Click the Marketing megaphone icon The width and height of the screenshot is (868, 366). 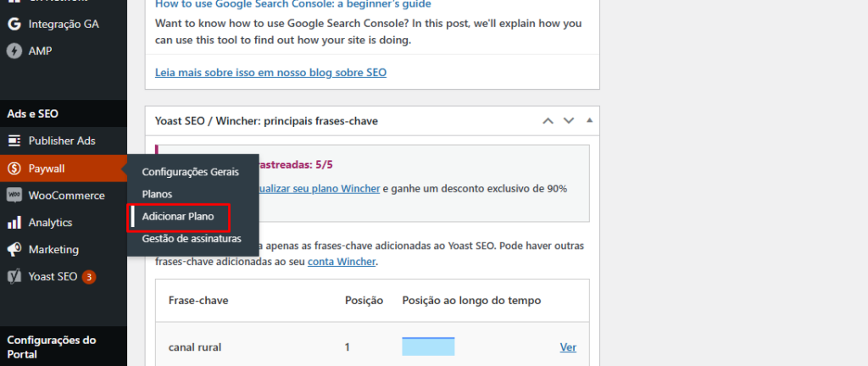coord(14,249)
